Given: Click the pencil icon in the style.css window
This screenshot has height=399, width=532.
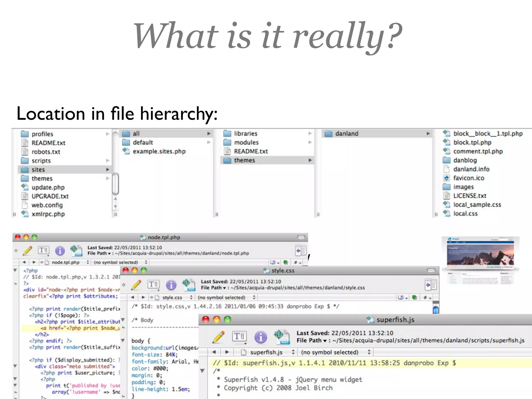Looking at the screenshot, I should [x=136, y=285].
